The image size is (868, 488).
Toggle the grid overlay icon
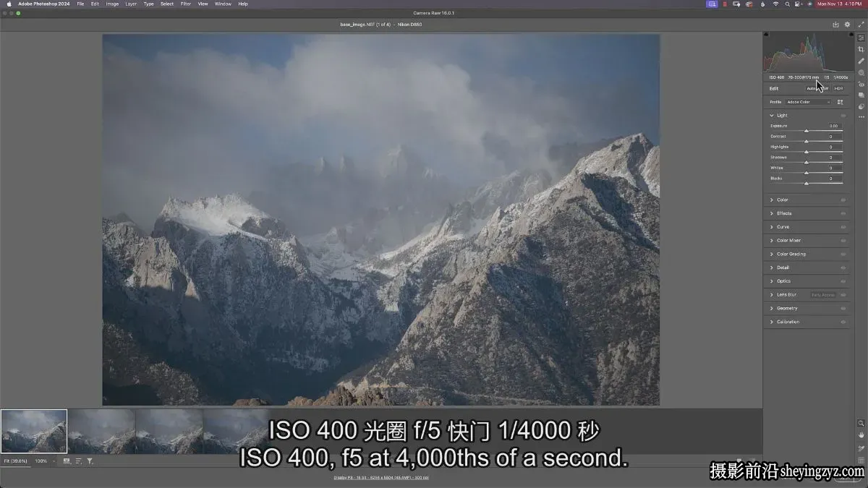point(861,460)
